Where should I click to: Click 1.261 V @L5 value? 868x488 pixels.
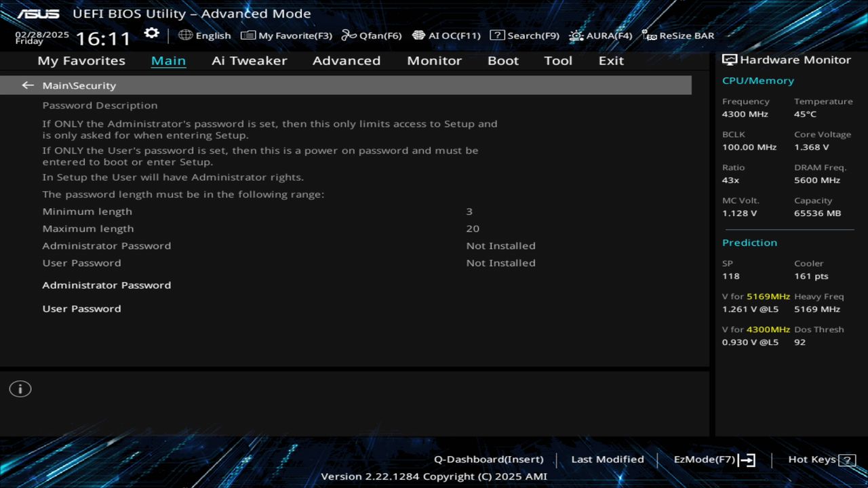[x=750, y=309]
